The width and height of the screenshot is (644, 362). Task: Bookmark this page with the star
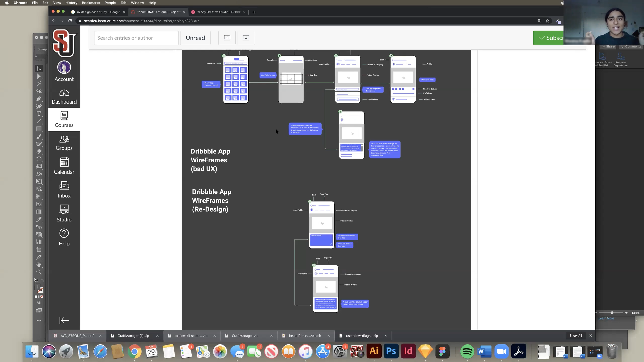[547, 21]
